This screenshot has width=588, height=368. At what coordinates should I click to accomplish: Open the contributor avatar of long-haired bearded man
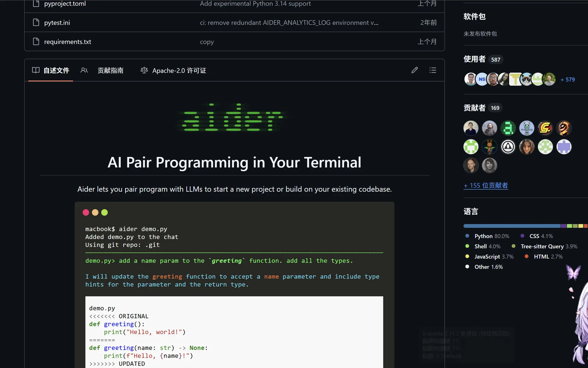[x=489, y=128]
